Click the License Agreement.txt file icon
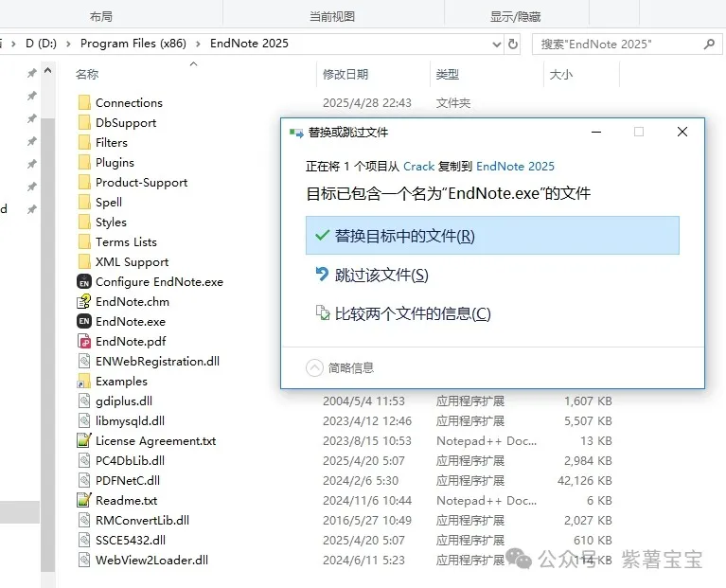 pos(83,440)
